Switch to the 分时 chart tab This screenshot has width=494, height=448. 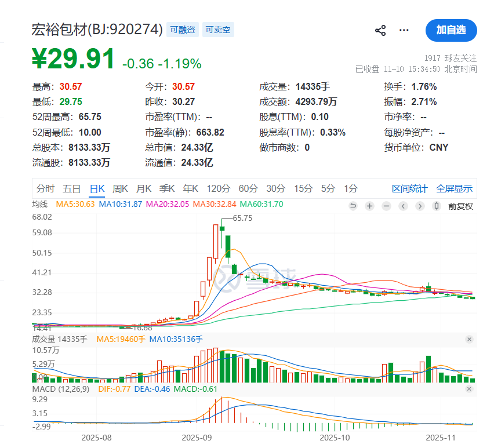(45, 188)
